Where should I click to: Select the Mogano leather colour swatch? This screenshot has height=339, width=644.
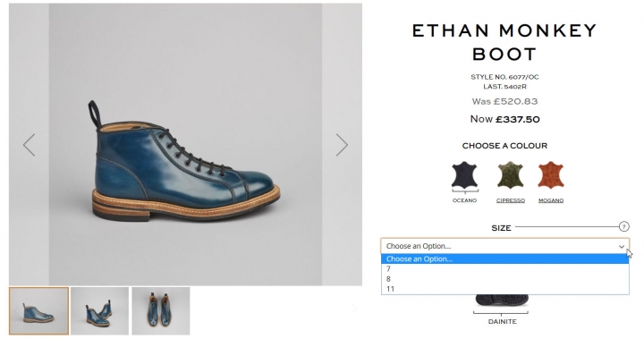(551, 175)
